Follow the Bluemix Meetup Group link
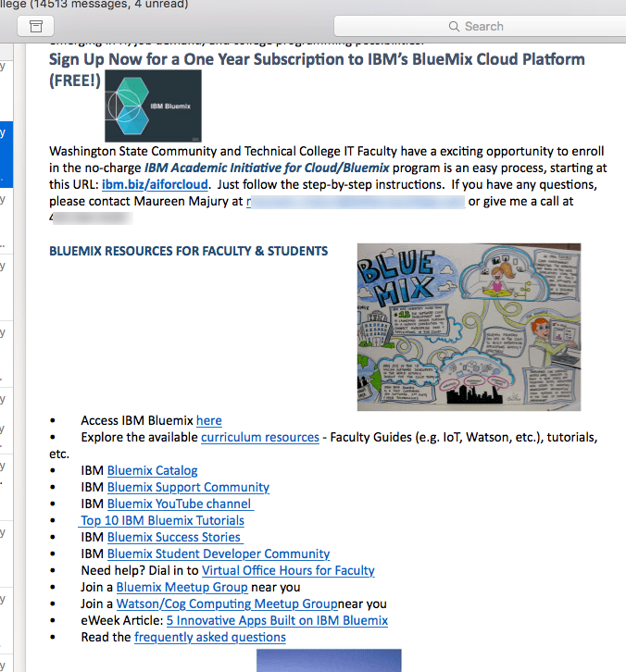626x672 pixels. coord(182,587)
